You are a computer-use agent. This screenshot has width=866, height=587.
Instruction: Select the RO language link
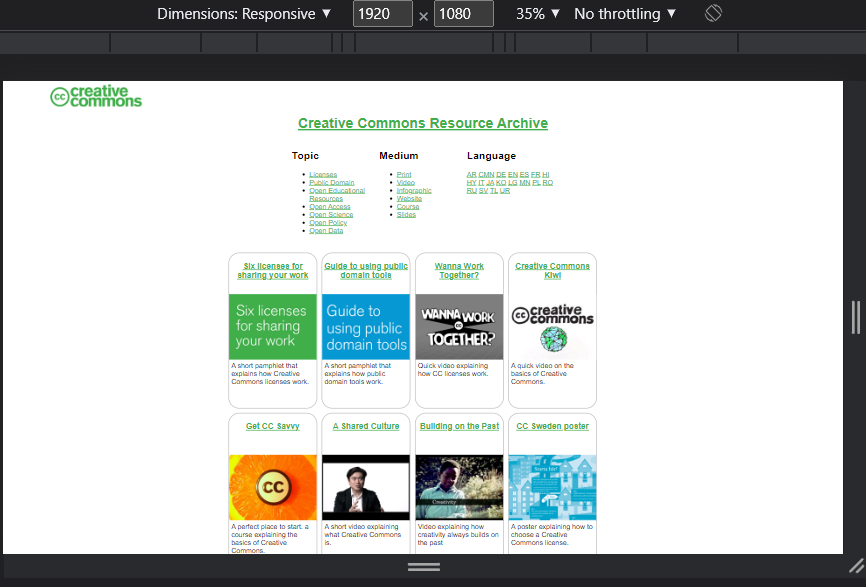click(x=548, y=182)
